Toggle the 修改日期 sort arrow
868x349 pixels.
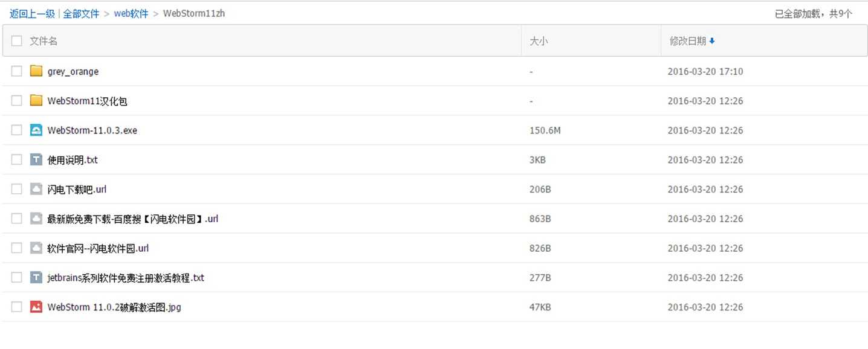click(x=712, y=41)
